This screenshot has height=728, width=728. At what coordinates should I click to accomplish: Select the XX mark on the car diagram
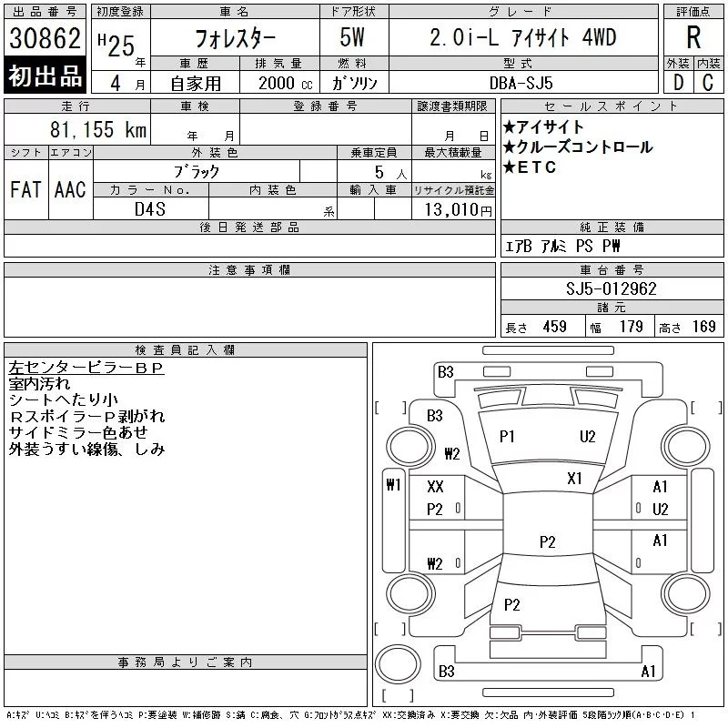coord(435,487)
